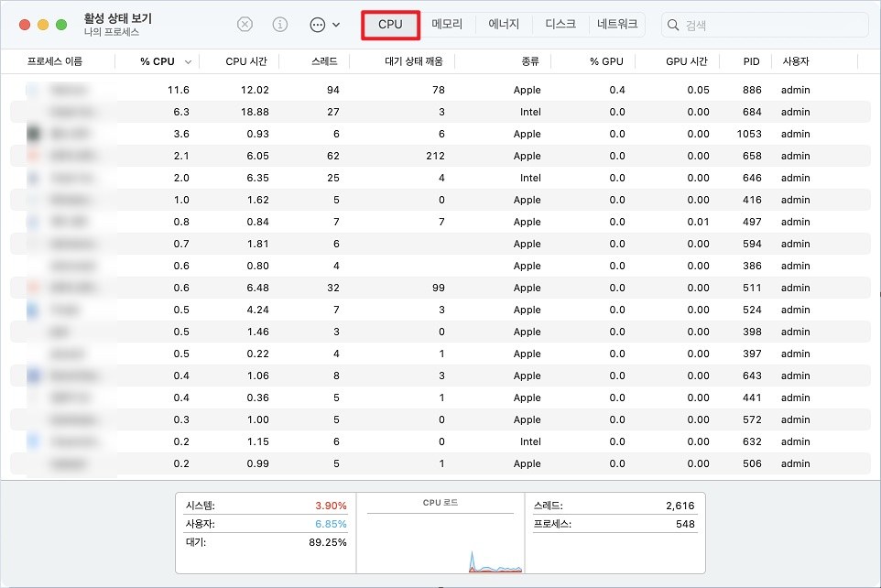The width and height of the screenshot is (881, 588).
Task: Click the red close window button
Action: (25, 25)
